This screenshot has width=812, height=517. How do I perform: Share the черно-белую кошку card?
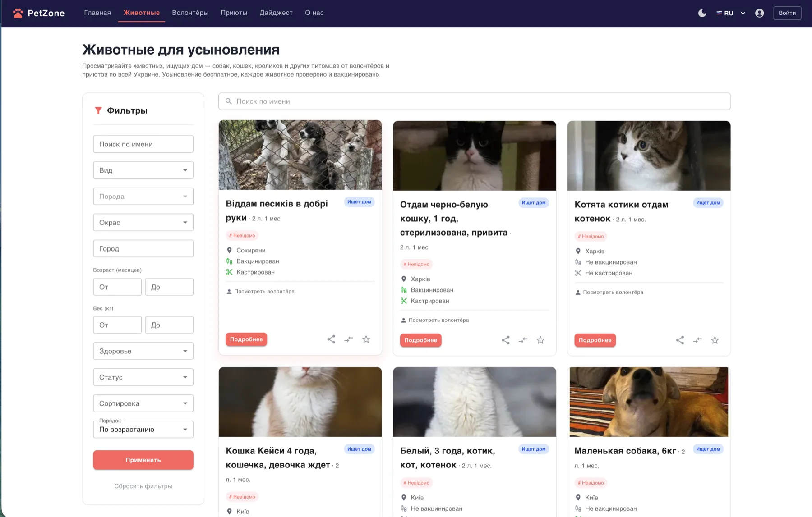coord(506,340)
